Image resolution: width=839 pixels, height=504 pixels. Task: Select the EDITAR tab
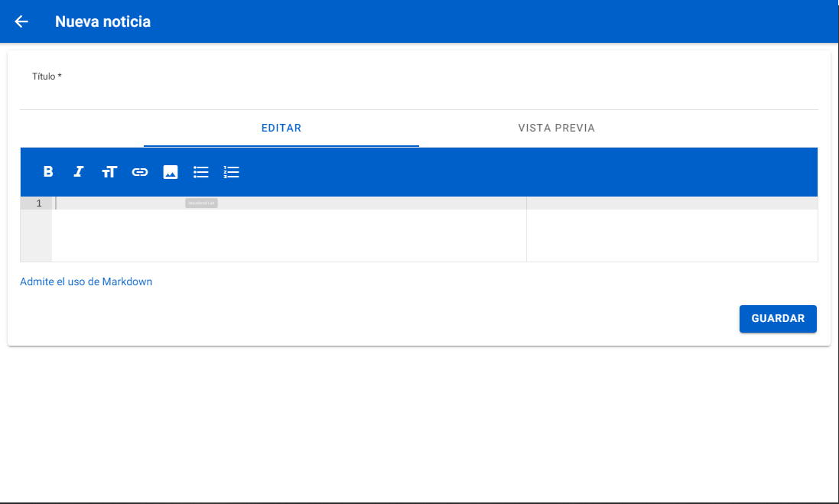(281, 128)
